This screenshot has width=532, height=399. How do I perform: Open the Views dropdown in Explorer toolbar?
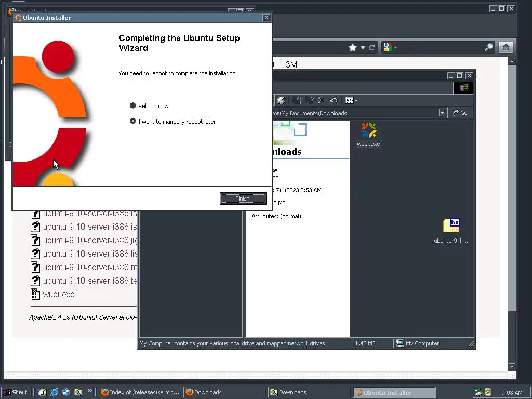(x=351, y=100)
